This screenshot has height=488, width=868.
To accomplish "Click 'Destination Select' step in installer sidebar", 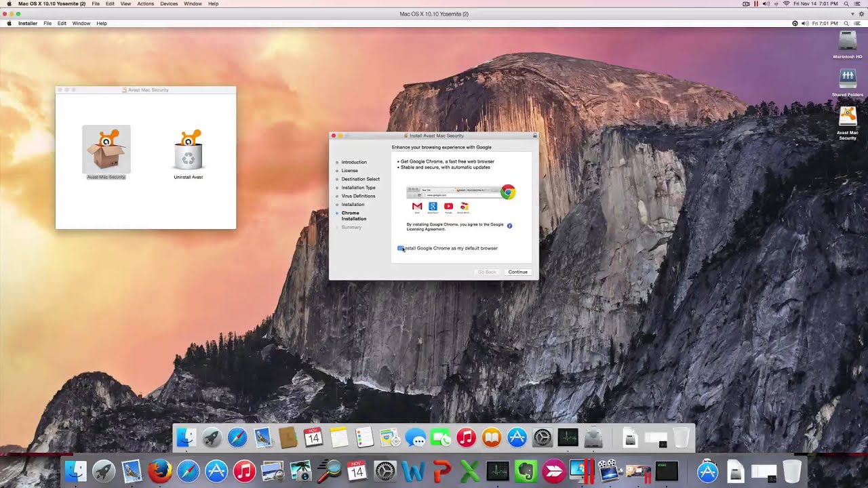I will [x=361, y=179].
